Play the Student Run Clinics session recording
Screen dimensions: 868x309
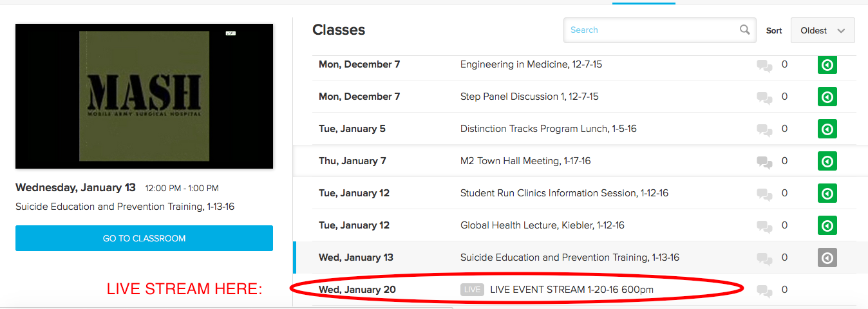827,194
